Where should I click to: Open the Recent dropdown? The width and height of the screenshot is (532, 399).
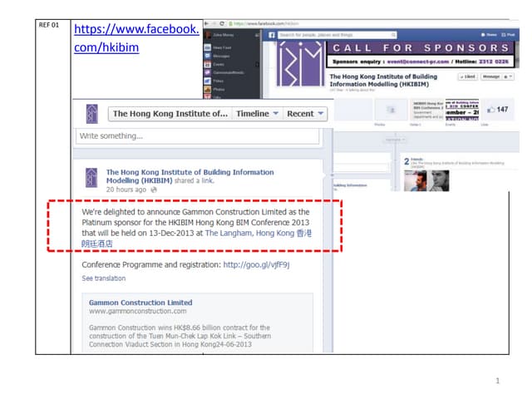[x=305, y=114]
